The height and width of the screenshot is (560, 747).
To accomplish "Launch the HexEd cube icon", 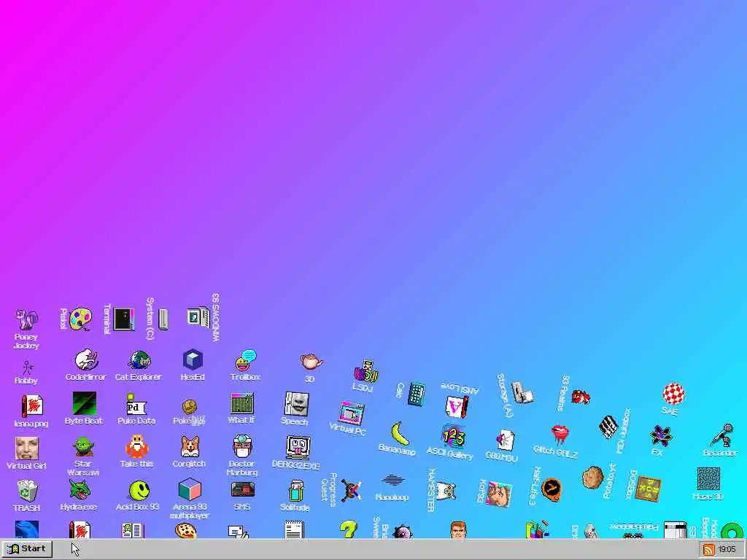I will coord(193,359).
